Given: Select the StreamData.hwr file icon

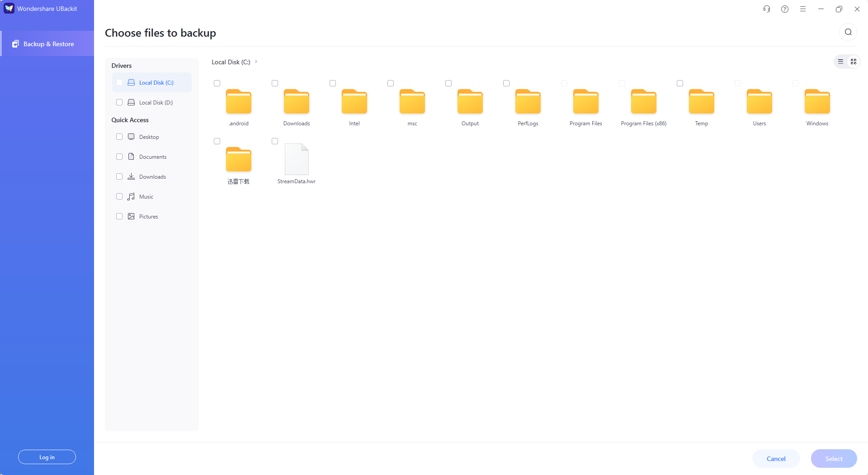Looking at the screenshot, I should click(297, 159).
